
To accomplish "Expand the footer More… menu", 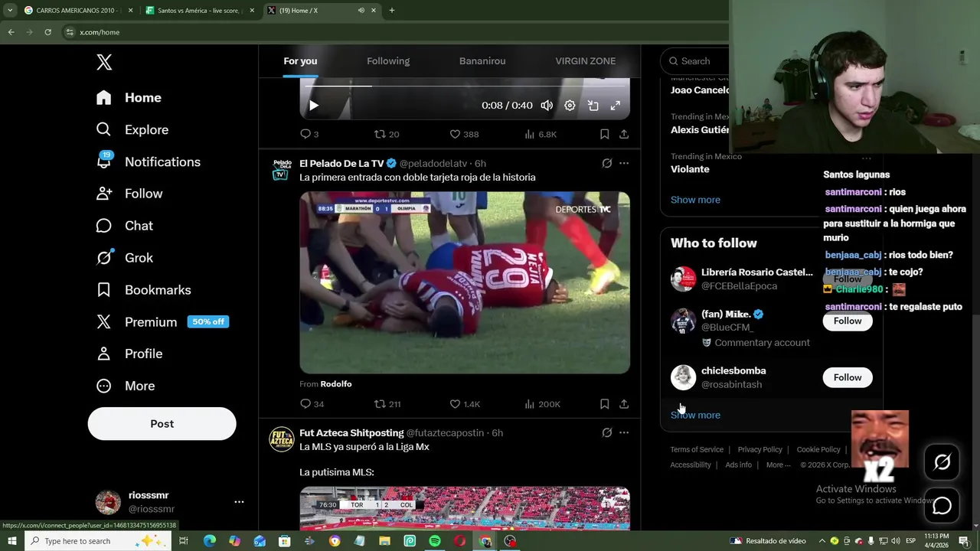I will point(779,465).
